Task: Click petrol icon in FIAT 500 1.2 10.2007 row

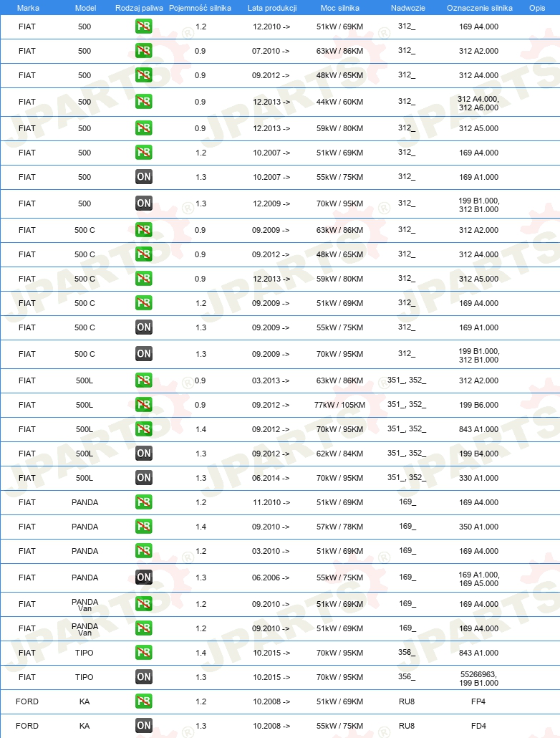Action: click(143, 153)
